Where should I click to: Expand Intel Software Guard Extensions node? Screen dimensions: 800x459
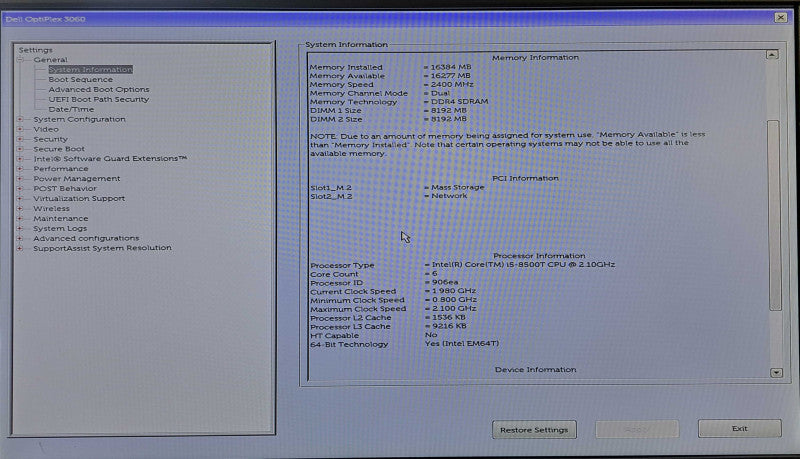20,159
